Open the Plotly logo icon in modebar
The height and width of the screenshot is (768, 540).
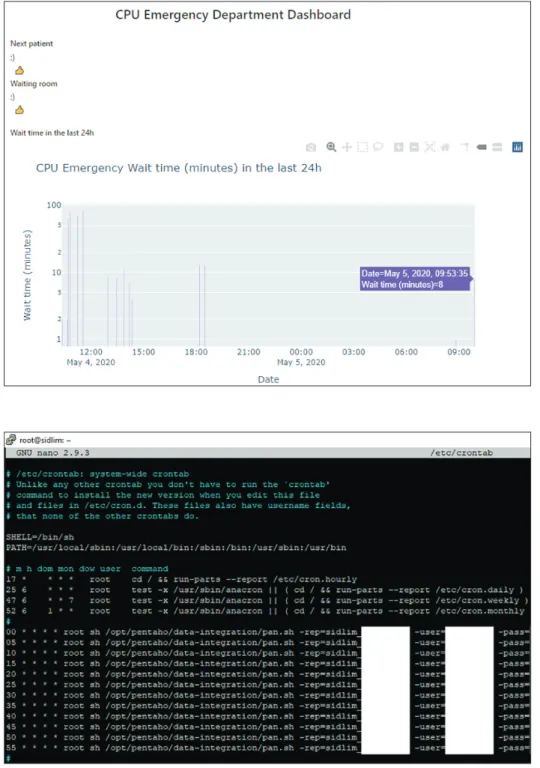point(517,147)
